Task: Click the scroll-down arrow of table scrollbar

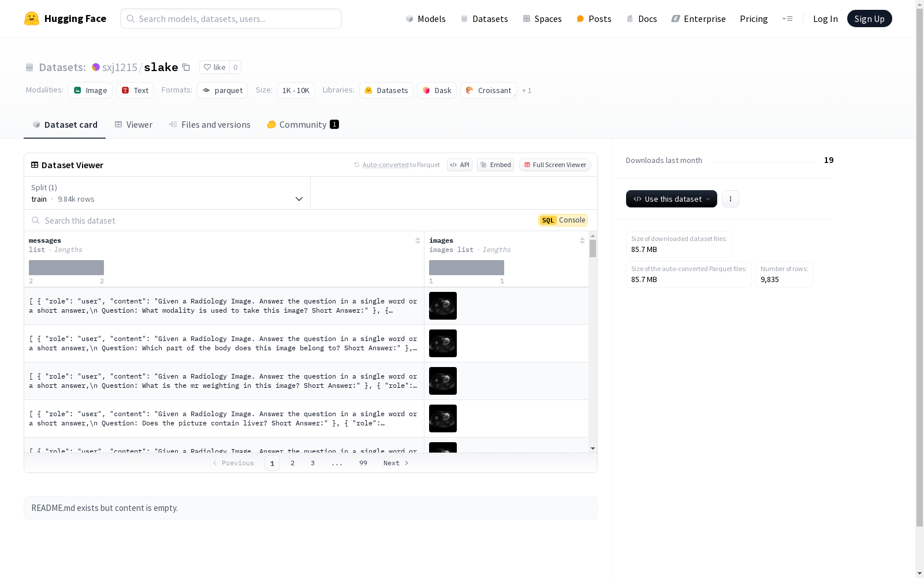Action: (593, 449)
